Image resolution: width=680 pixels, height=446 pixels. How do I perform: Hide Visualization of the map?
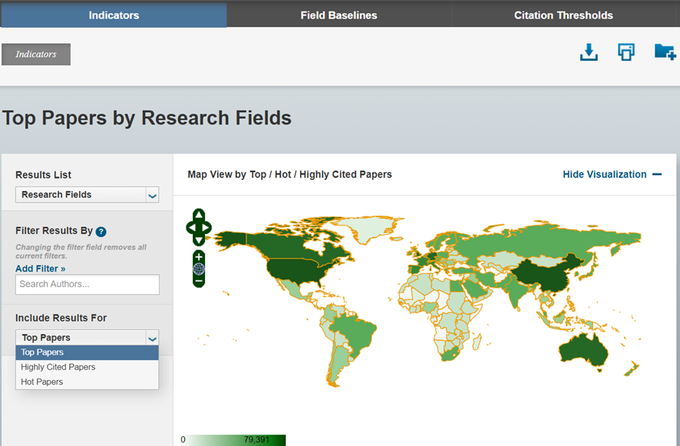(612, 174)
